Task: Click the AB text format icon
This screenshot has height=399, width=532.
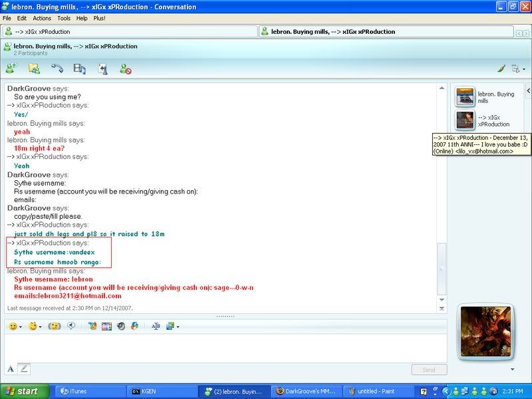Action: (x=156, y=327)
